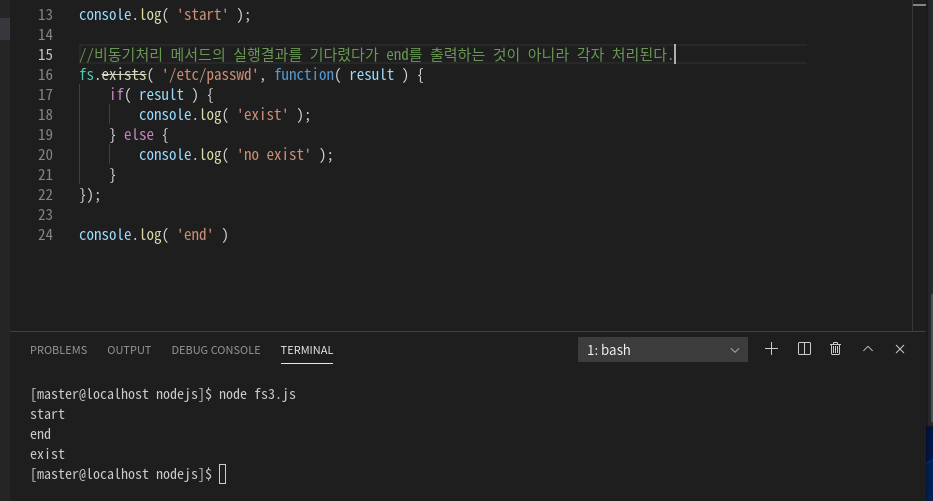Image resolution: width=933 pixels, height=501 pixels.
Task: Open a new terminal with plus icon
Action: (771, 349)
